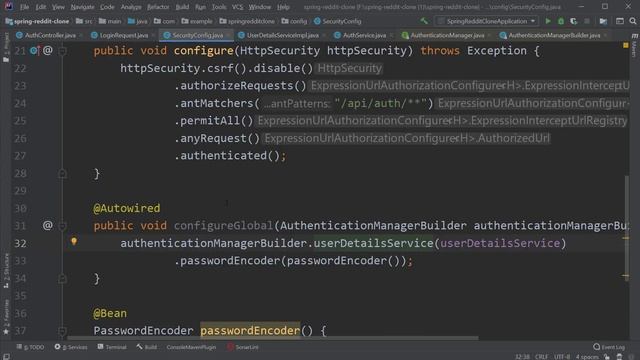The image size is (640, 360).
Task: Switch to AuthController.java tab
Action: [x=50, y=36]
